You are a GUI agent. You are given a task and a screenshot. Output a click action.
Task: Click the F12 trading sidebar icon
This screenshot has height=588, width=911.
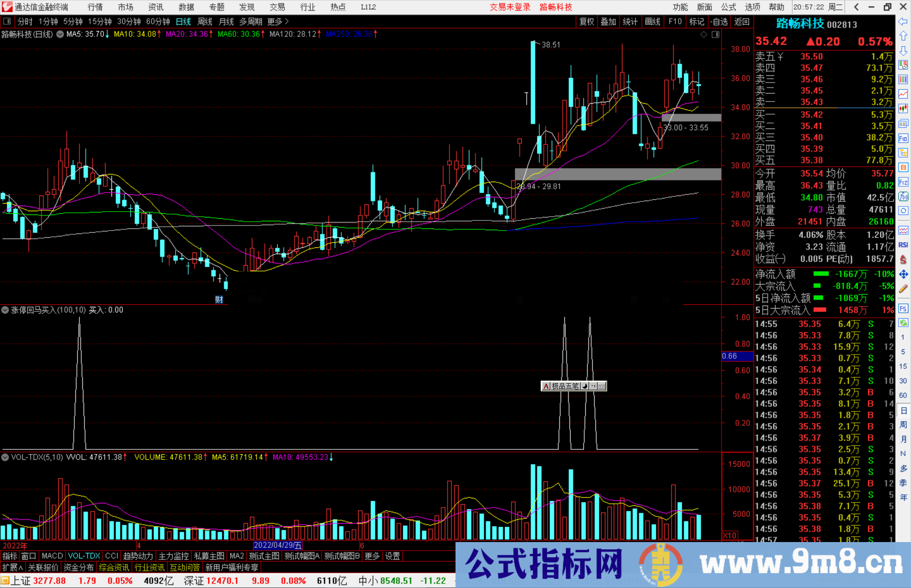903,182
